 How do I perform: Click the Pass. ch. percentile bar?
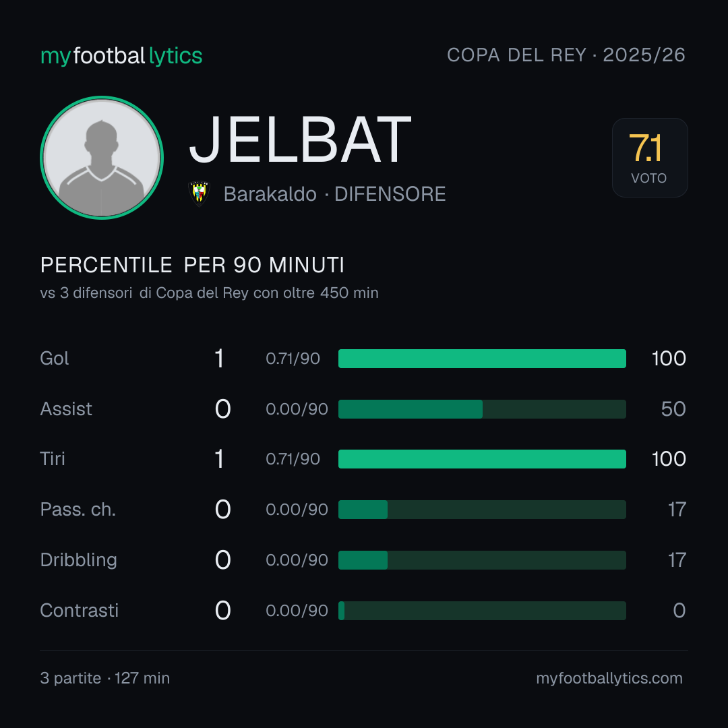482,510
